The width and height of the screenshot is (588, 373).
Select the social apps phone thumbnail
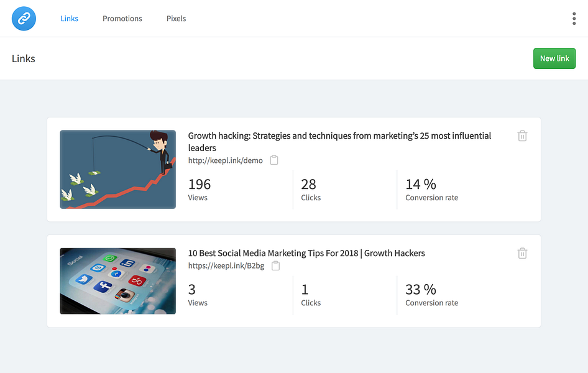[117, 281]
